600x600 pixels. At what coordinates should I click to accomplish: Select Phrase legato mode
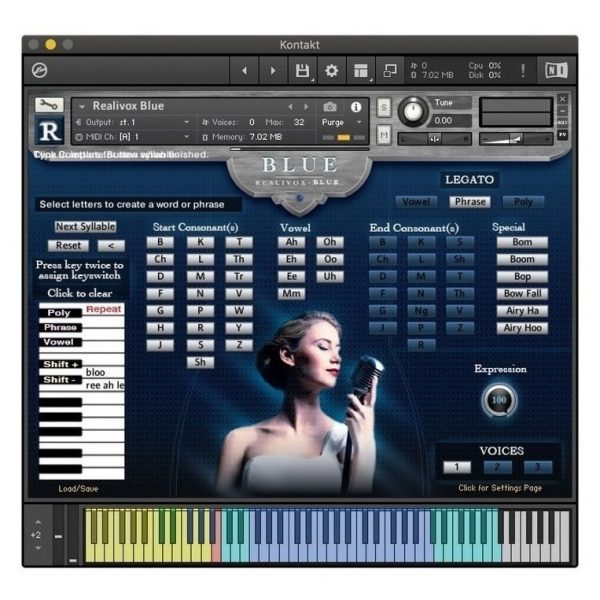pos(470,202)
